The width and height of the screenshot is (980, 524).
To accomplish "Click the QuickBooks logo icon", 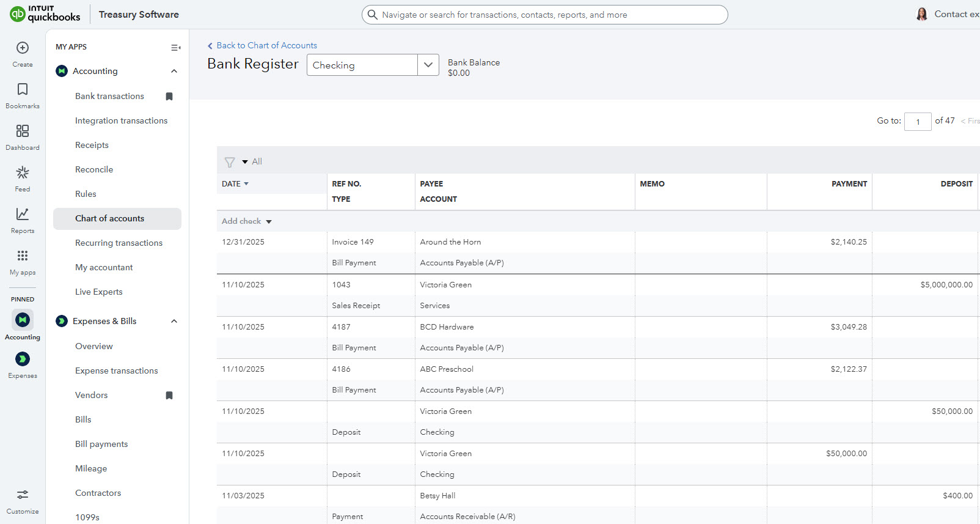I will (x=18, y=13).
